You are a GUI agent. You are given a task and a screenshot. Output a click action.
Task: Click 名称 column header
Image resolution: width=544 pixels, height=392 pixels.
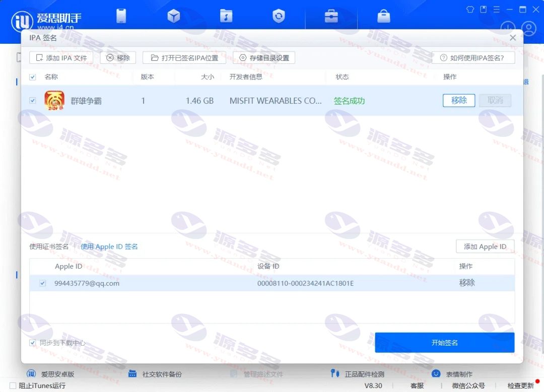pyautogui.click(x=51, y=77)
